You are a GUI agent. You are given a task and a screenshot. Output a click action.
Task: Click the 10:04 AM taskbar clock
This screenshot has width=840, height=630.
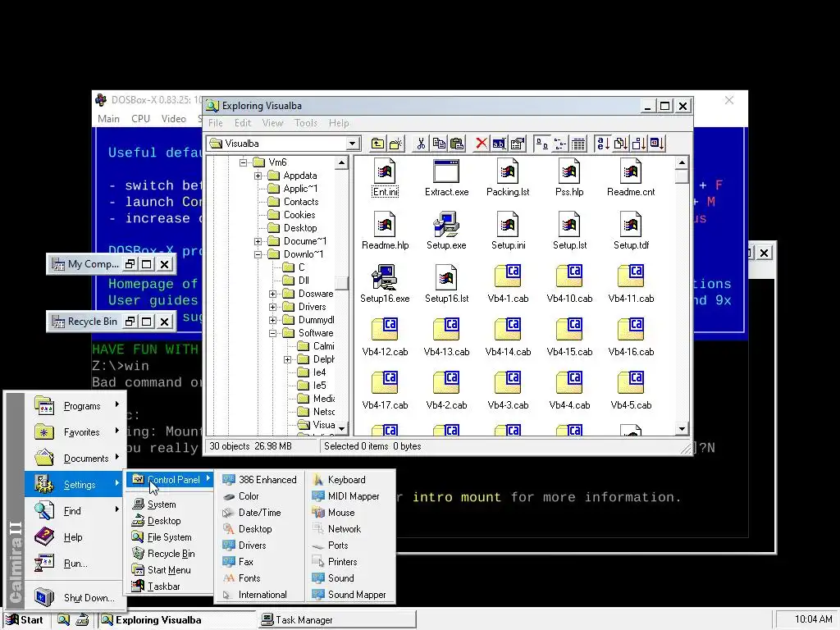[x=813, y=619]
